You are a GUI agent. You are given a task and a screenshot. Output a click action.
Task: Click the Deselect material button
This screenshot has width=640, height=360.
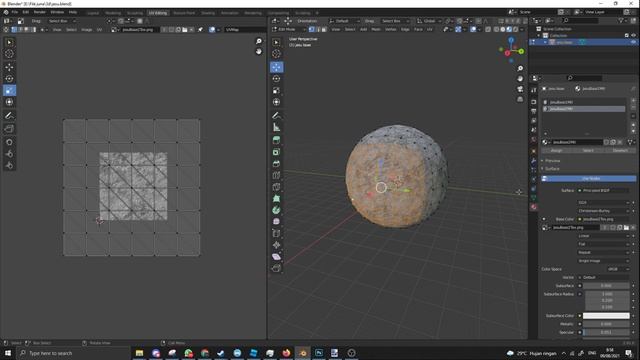(x=620, y=150)
